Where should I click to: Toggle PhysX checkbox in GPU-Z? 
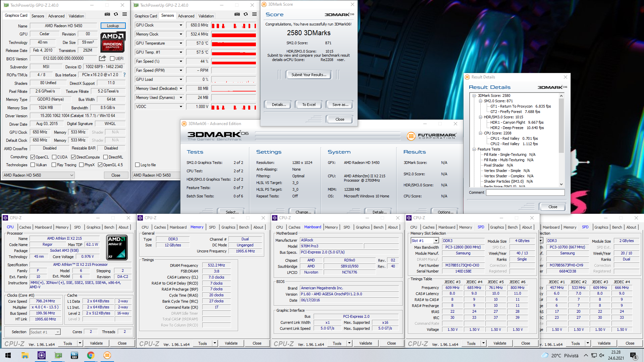82,165
